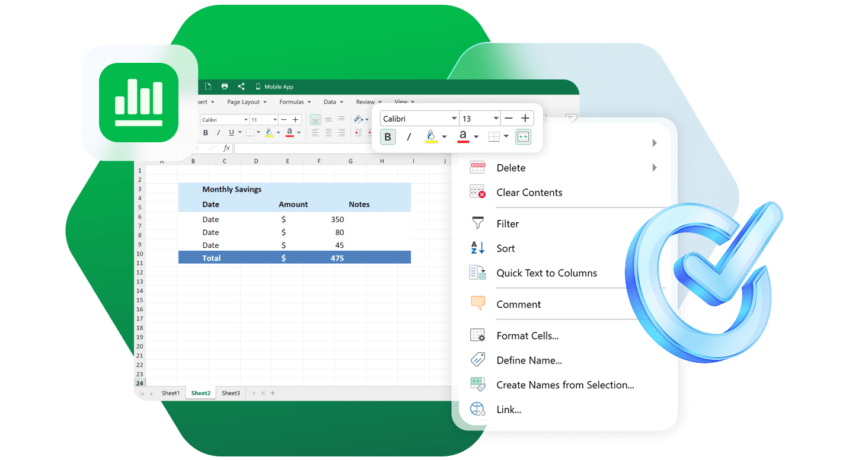Click the Comment speech bubble icon
Screen dimensions: 868x460
pos(477,304)
